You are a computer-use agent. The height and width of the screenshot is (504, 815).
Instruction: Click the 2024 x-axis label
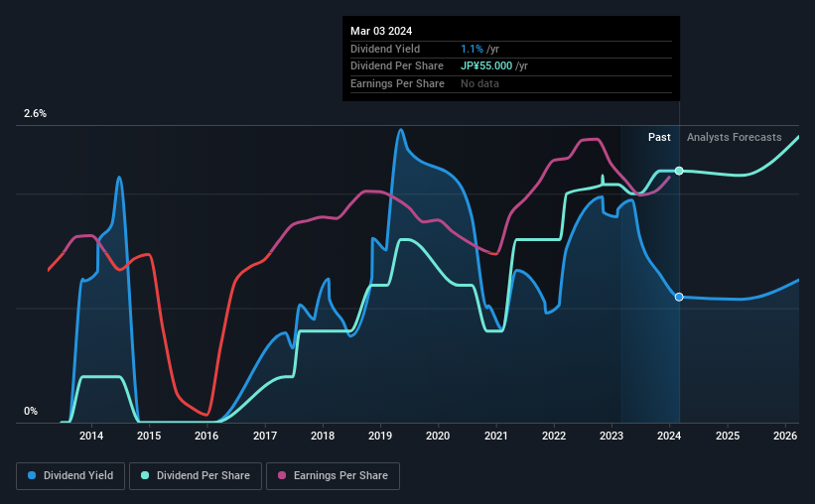669,436
